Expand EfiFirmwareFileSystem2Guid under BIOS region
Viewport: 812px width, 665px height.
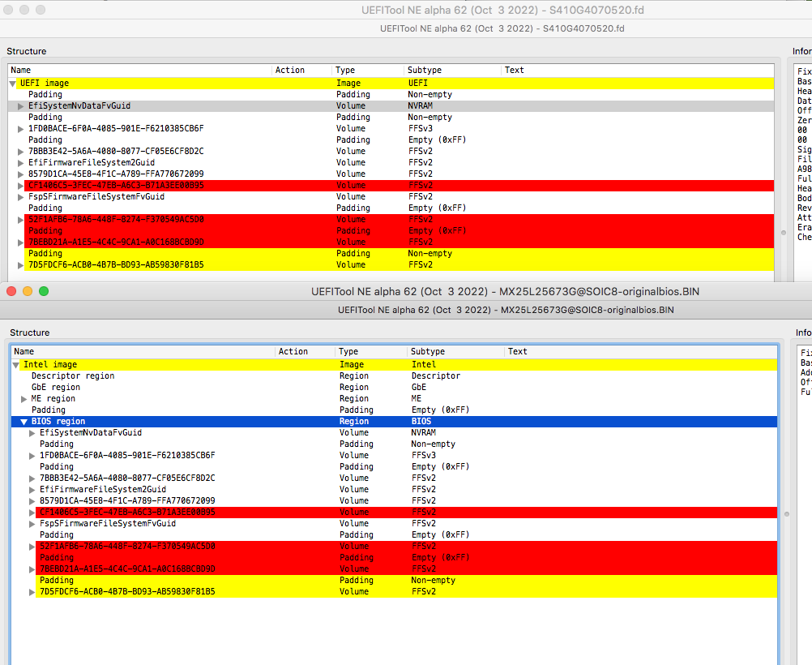32,491
